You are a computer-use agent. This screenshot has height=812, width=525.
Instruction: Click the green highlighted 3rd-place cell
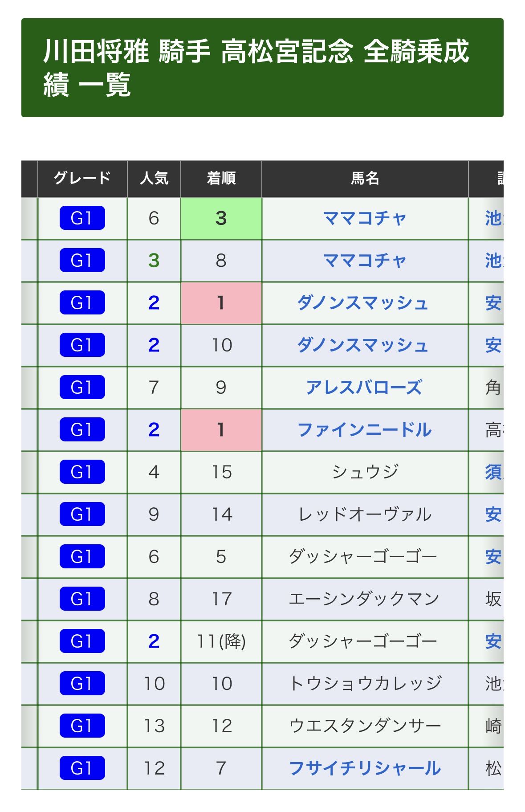tap(221, 218)
